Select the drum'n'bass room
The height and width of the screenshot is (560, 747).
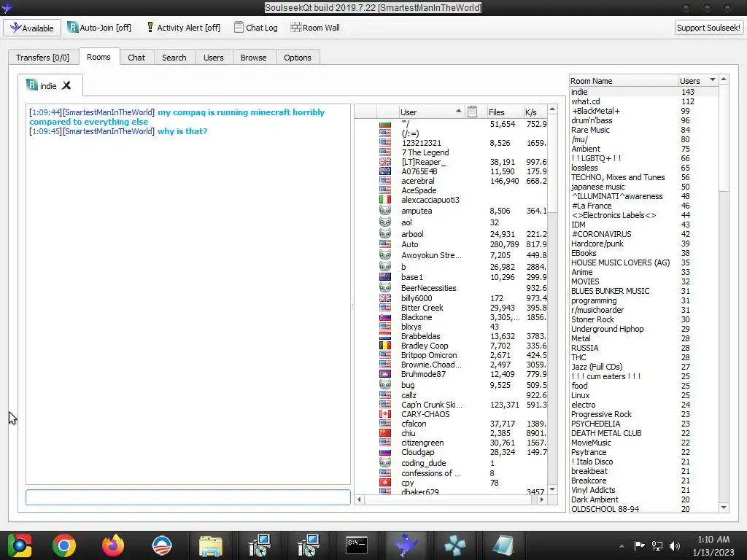[x=592, y=120]
